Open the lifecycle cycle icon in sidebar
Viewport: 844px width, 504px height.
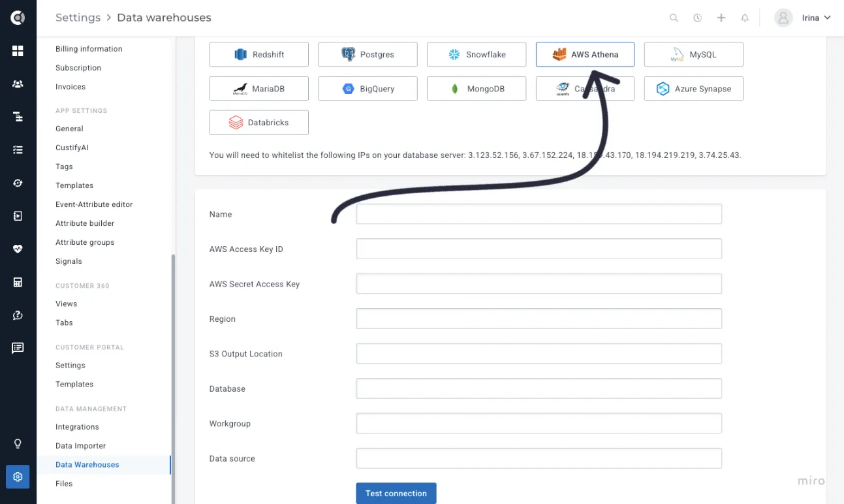18,183
